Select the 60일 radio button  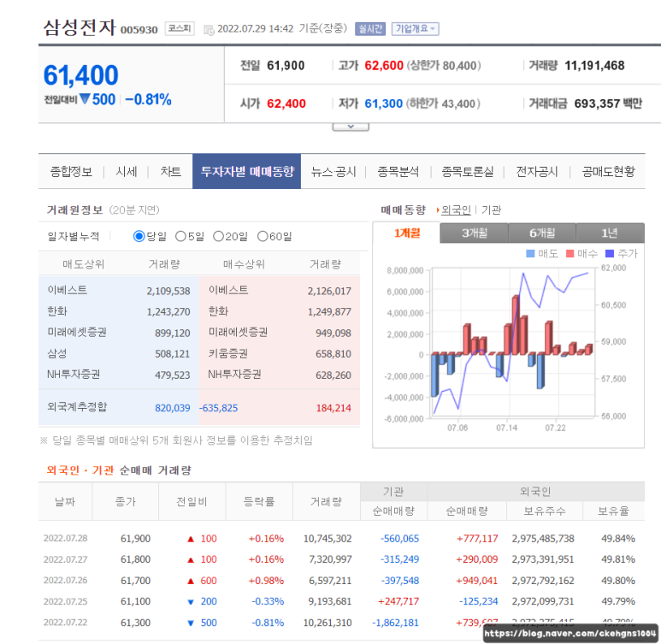[263, 236]
